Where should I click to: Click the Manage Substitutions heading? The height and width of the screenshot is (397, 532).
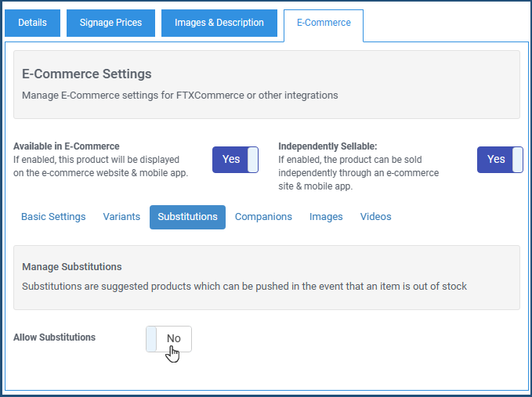(72, 267)
